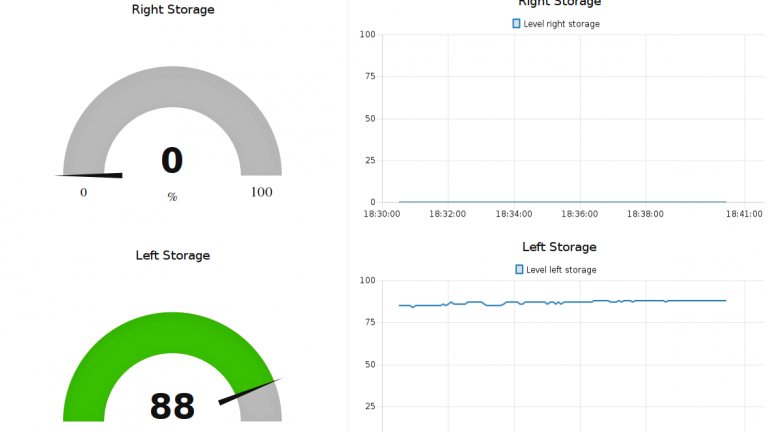Click the 18:41:00 time axis label

tap(744, 213)
